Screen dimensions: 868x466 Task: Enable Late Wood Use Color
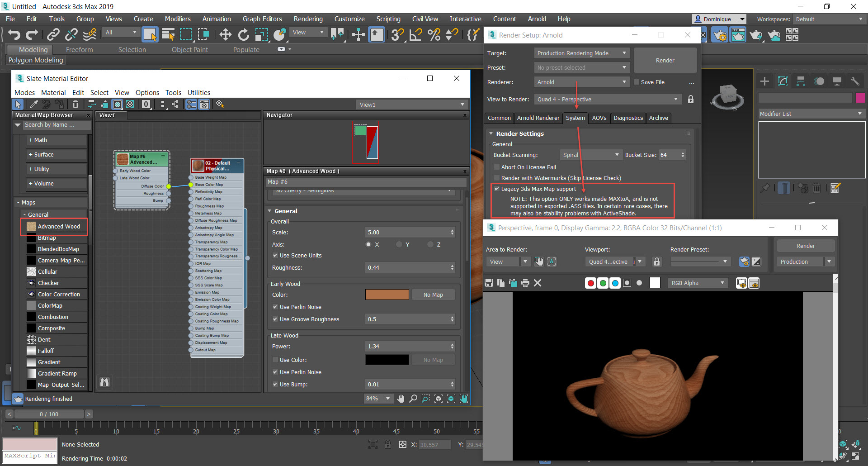pyautogui.click(x=275, y=360)
